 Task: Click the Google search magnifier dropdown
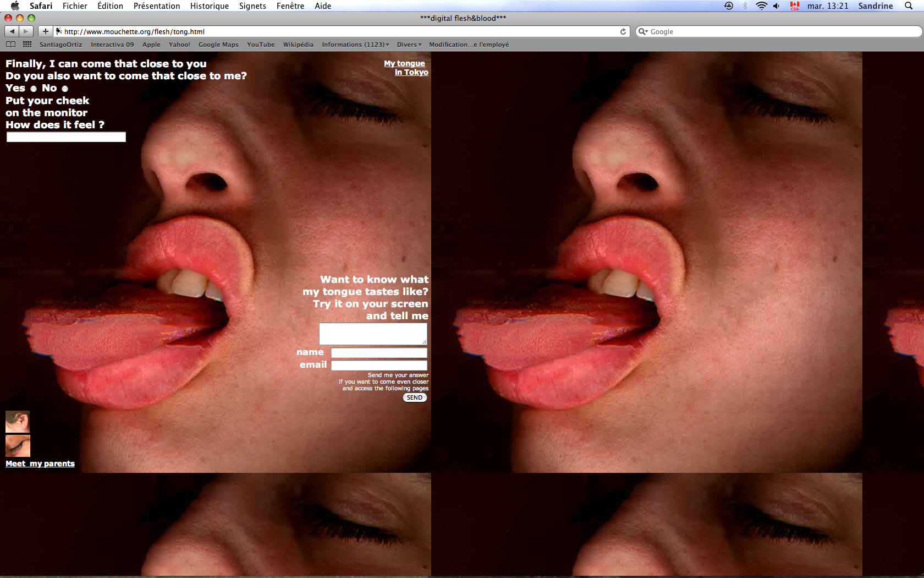(642, 31)
